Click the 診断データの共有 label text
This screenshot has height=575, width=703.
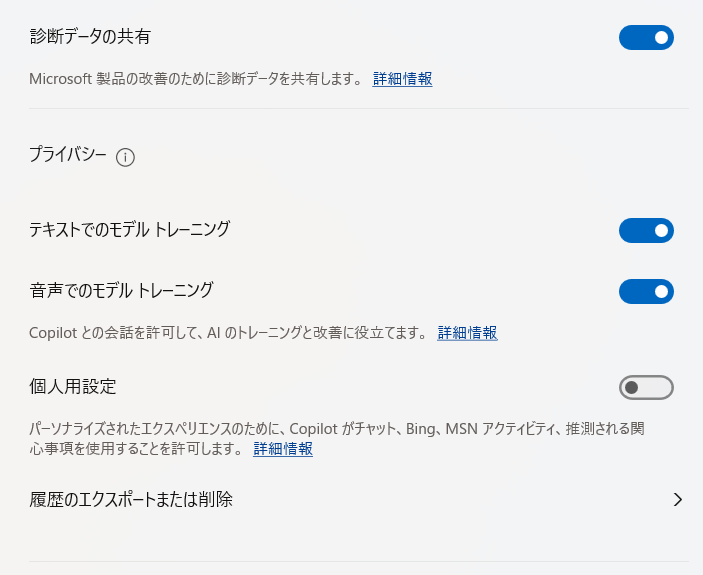[90, 36]
